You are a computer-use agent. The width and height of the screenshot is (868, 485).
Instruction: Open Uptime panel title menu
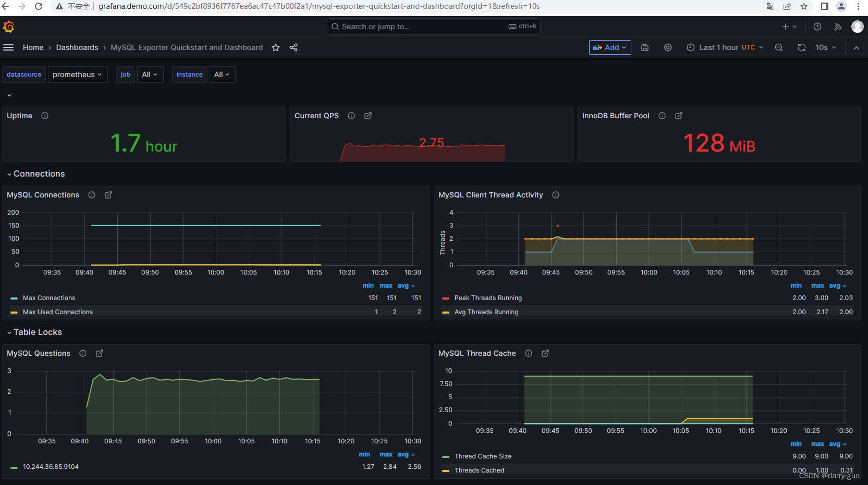point(19,116)
